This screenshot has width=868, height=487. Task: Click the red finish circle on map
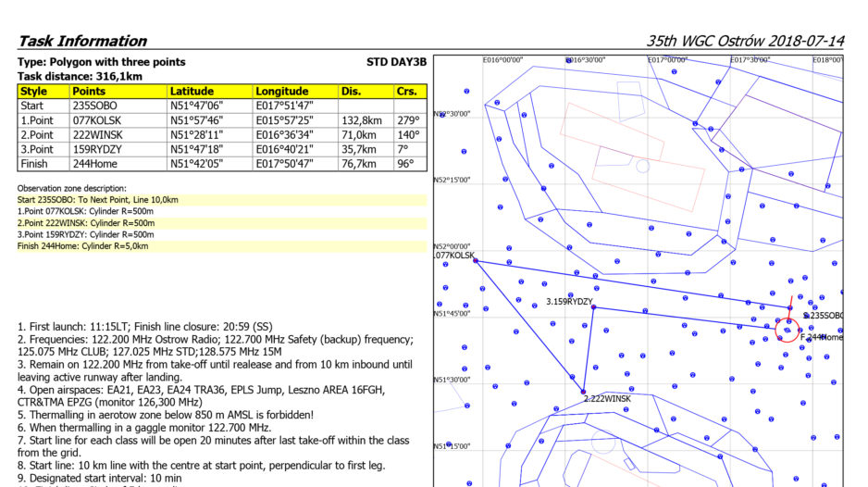click(x=787, y=330)
